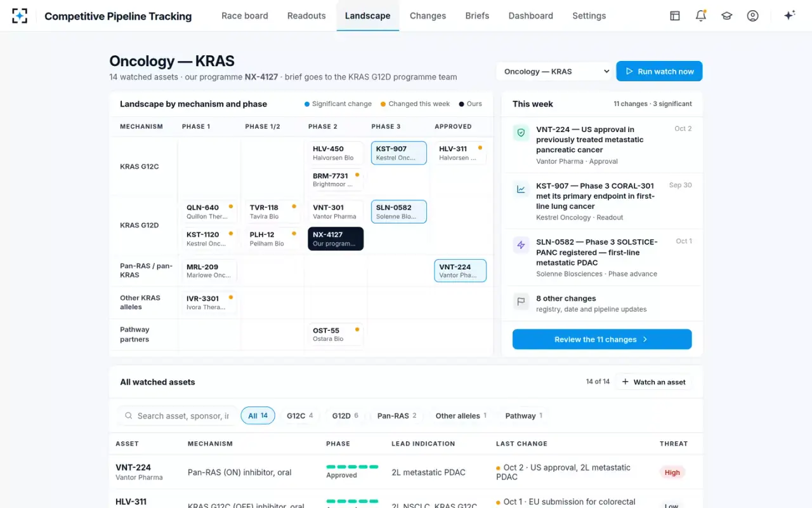The height and width of the screenshot is (508, 812).
Task: Filter assets by Pathway chip
Action: pos(524,416)
